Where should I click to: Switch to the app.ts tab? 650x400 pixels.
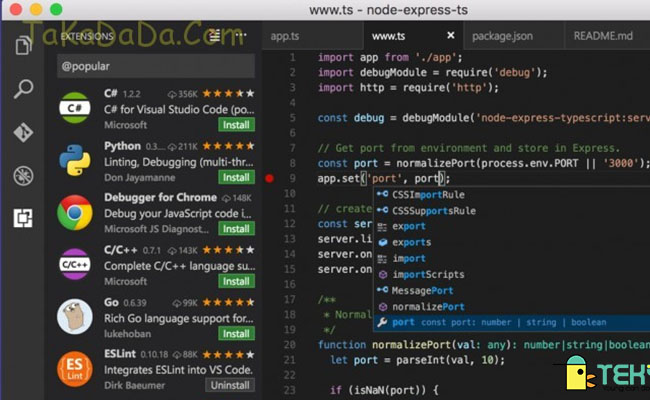[285, 36]
